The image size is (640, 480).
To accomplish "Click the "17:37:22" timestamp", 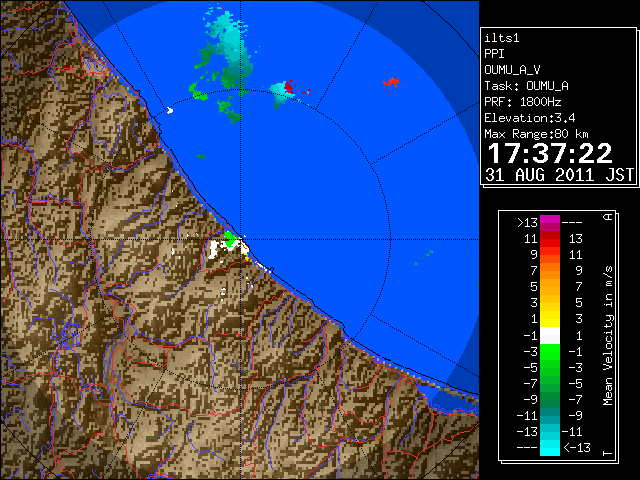I will (x=550, y=153).
